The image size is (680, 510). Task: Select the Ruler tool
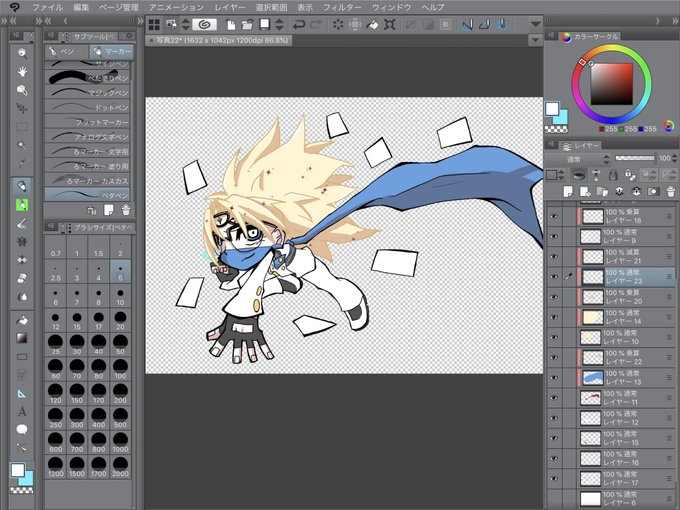point(22,393)
